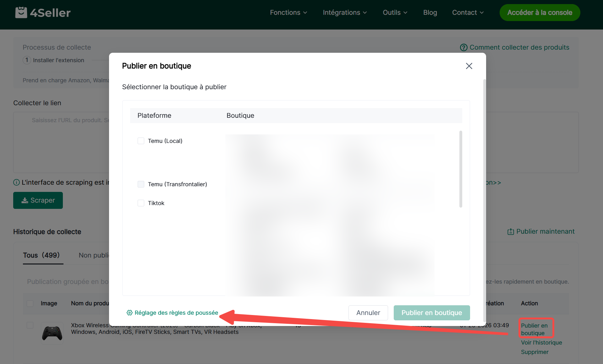Open the Xbox controller product thumbnail
The image size is (603, 364).
(52, 333)
